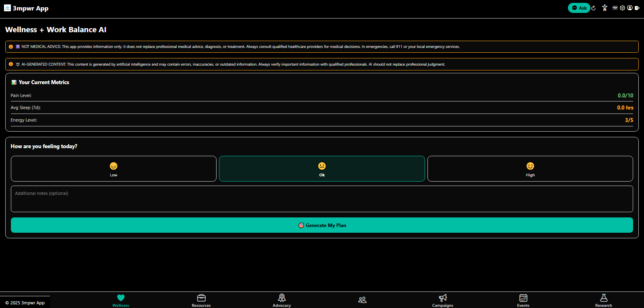The width and height of the screenshot is (644, 308).
Task: Focus the Additional notes text field
Action: coord(322,199)
